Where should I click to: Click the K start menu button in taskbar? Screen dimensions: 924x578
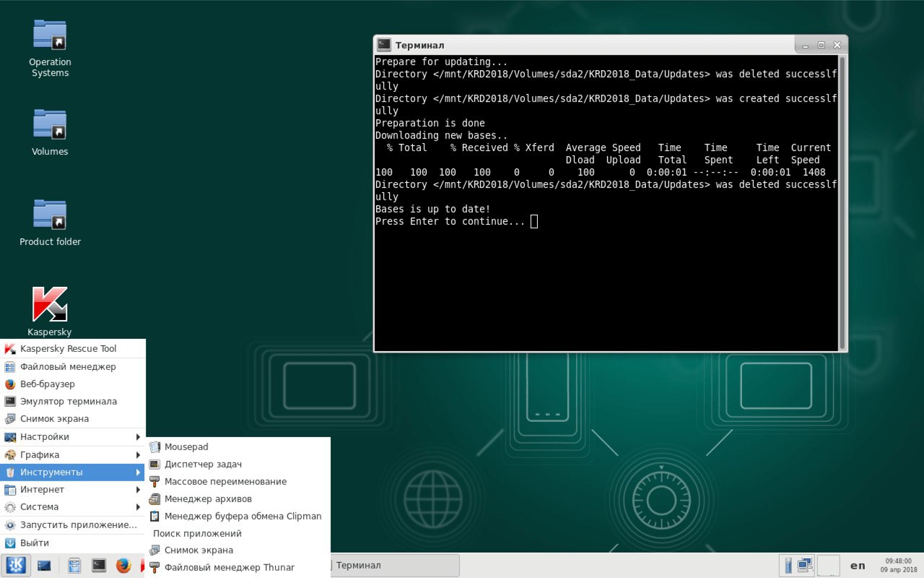click(x=15, y=566)
